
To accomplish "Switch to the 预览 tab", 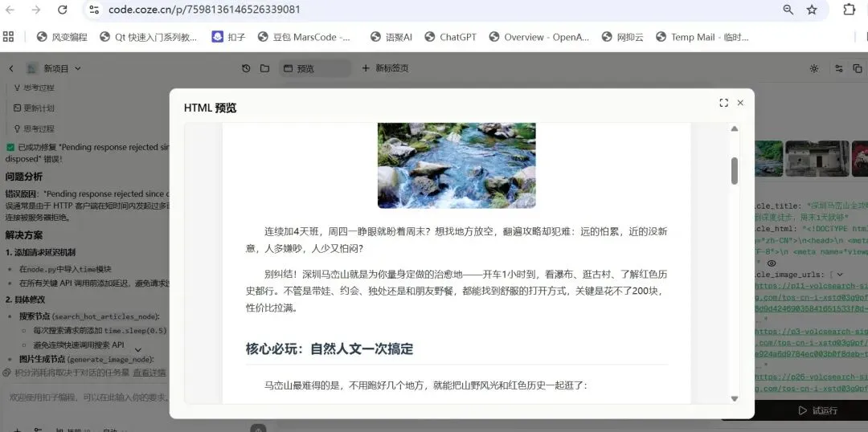I will 314,68.
